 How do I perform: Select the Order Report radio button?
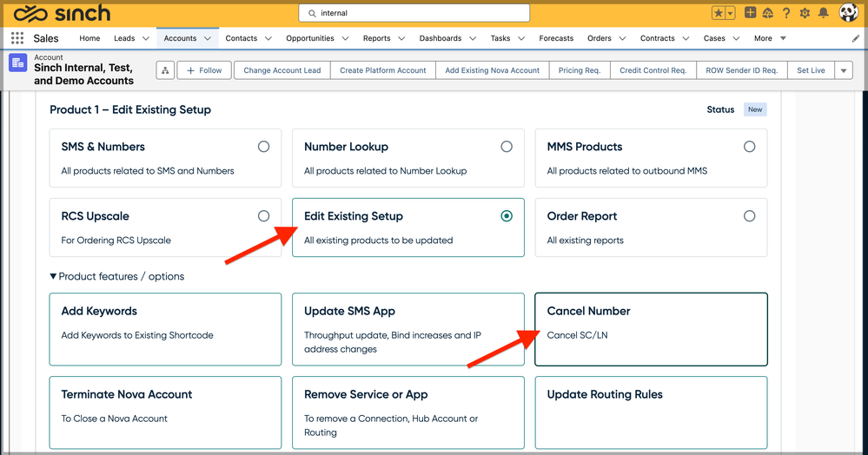749,216
